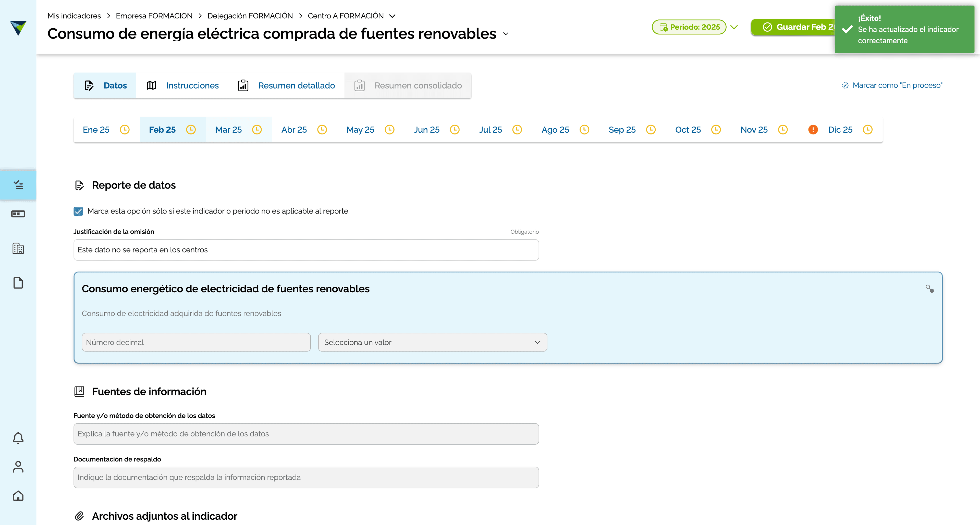Go to Delegación FORMACIÓN breadcrumb
The image size is (980, 525).
coord(250,16)
